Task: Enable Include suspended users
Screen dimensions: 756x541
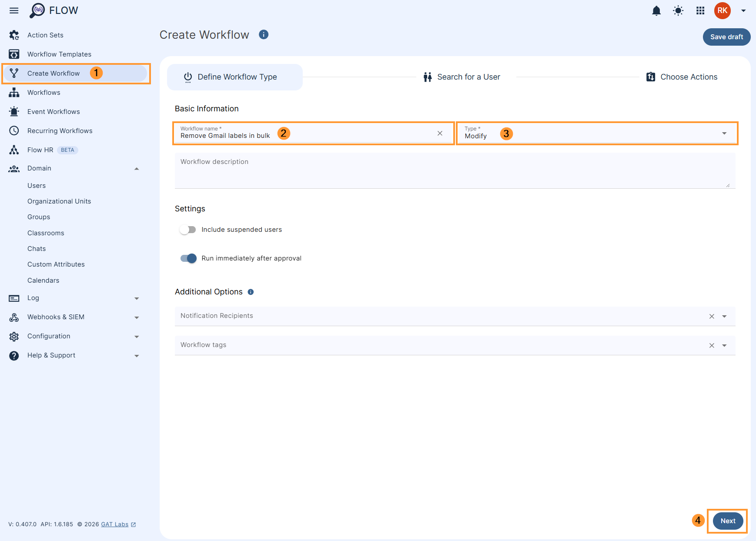Action: coord(187,229)
